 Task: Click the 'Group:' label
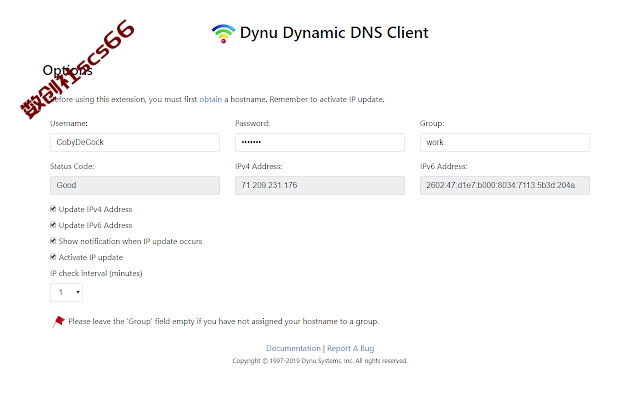(x=432, y=123)
